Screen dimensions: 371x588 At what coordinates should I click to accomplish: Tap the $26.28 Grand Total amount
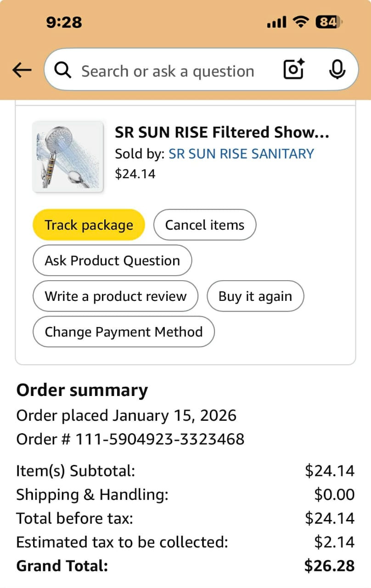tap(329, 565)
